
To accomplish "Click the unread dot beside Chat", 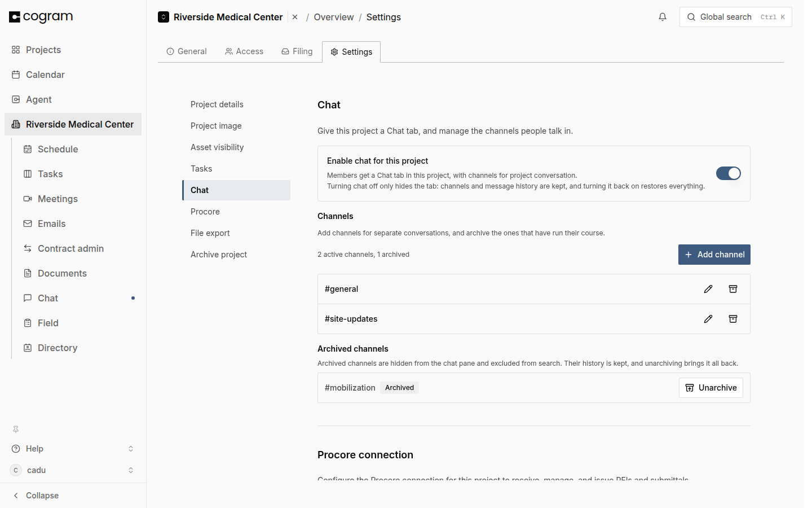I will (x=133, y=298).
